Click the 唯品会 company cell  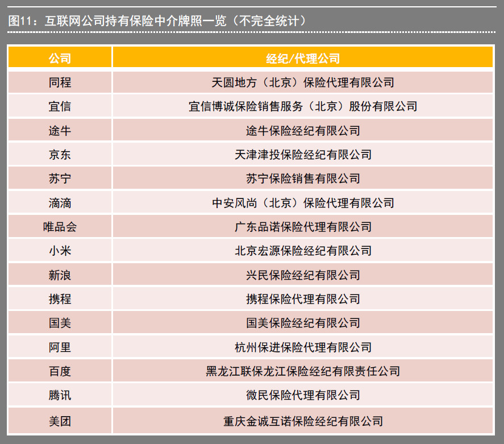pyautogui.click(x=60, y=227)
